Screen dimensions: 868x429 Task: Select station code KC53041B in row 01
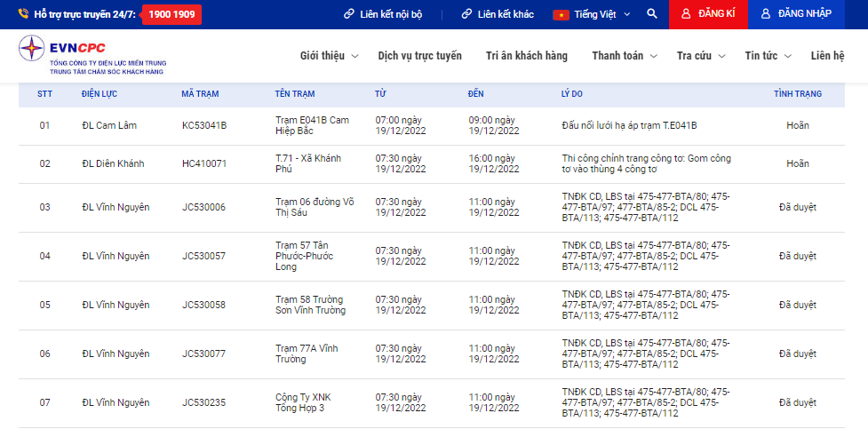tap(204, 125)
